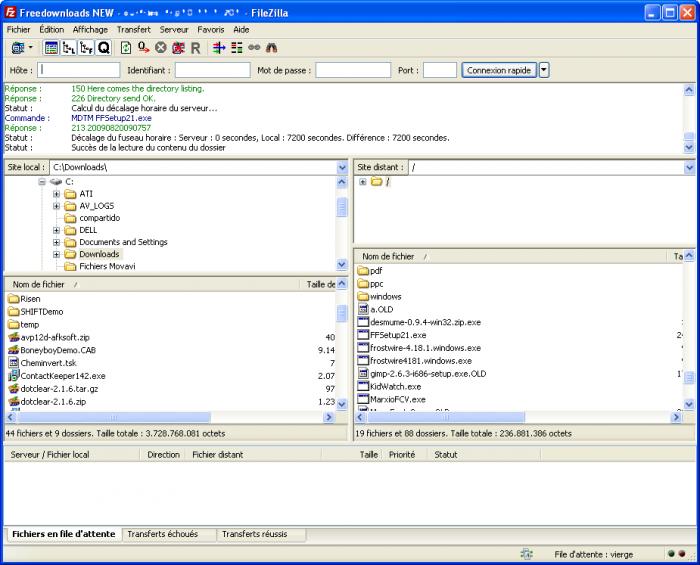Click the binoculars file search icon
Image resolution: width=700 pixels, height=565 pixels.
tap(271, 48)
